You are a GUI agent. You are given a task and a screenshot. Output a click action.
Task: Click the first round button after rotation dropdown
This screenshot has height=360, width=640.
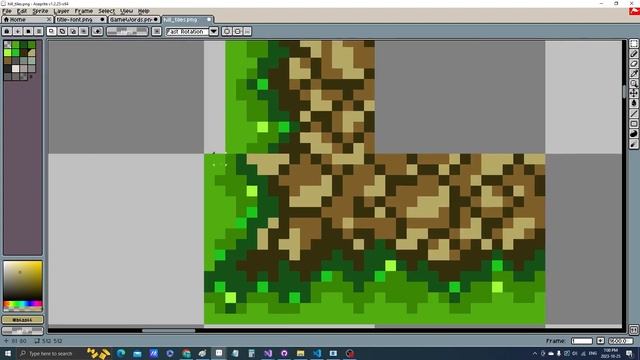(227, 31)
